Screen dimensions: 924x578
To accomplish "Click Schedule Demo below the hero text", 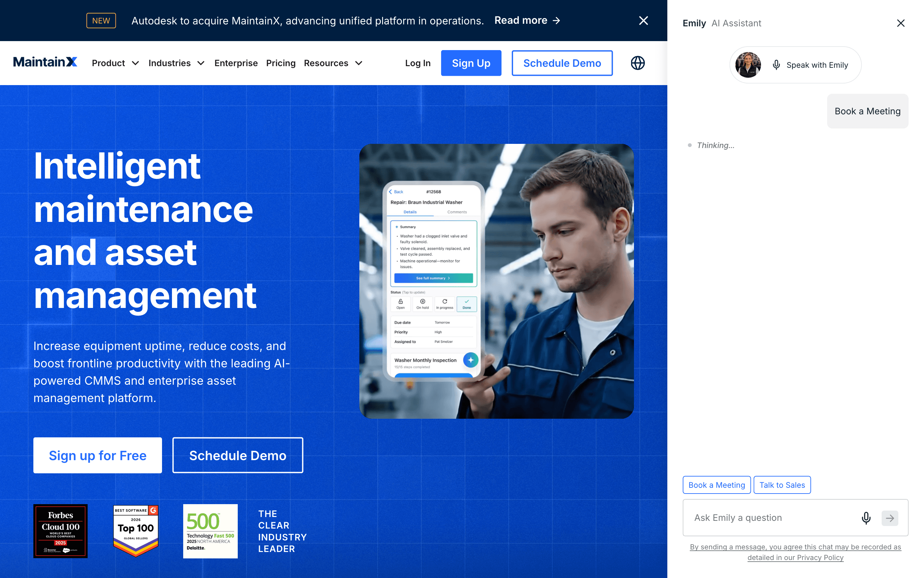I will point(237,455).
